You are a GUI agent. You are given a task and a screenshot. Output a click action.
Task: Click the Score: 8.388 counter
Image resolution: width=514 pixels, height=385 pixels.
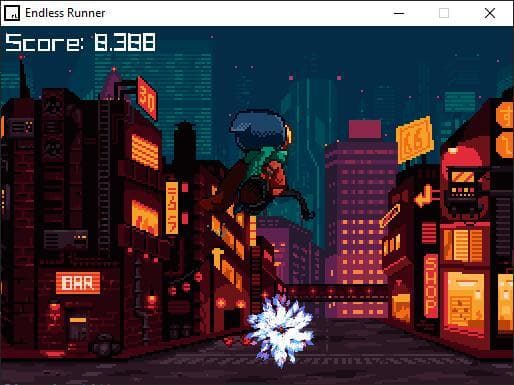point(80,42)
